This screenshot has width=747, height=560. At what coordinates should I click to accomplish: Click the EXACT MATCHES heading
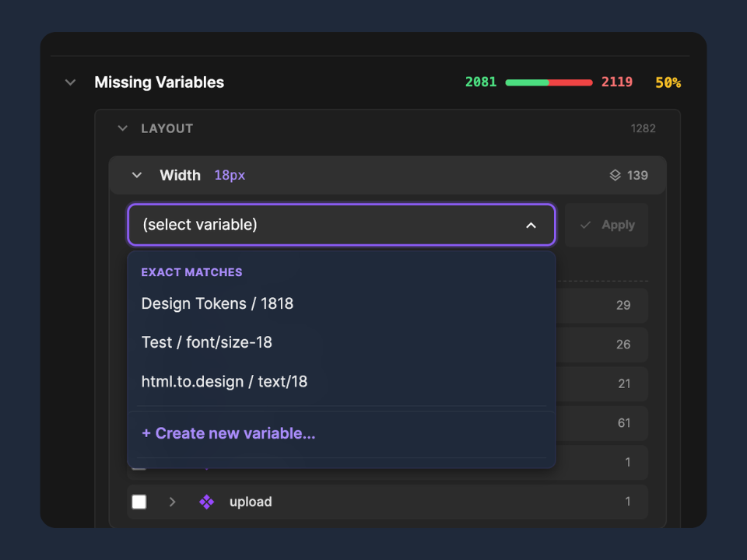click(191, 272)
